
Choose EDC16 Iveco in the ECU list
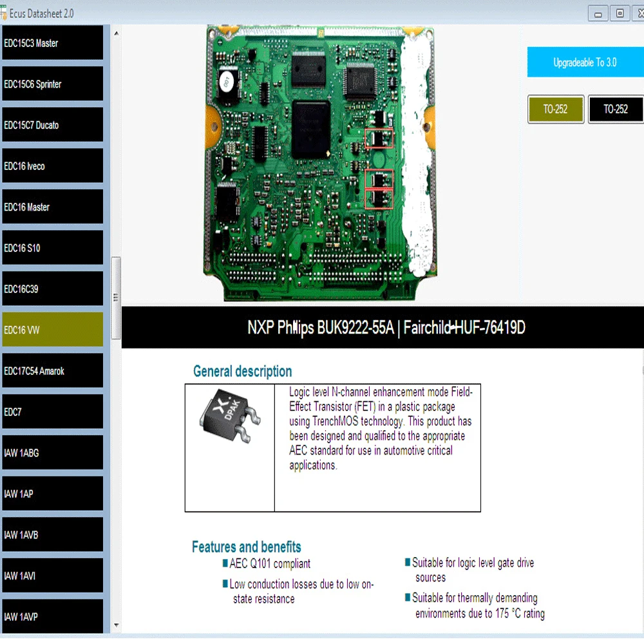(53, 166)
